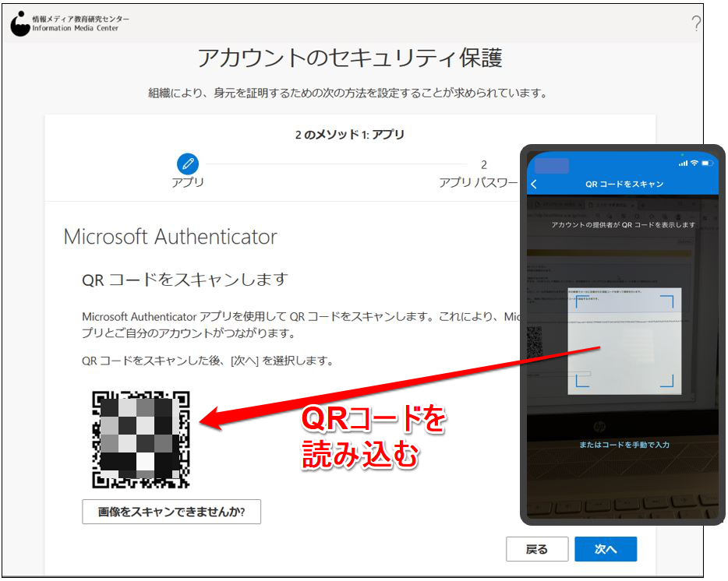Click 画像をスキャンできませんか? button

[171, 512]
